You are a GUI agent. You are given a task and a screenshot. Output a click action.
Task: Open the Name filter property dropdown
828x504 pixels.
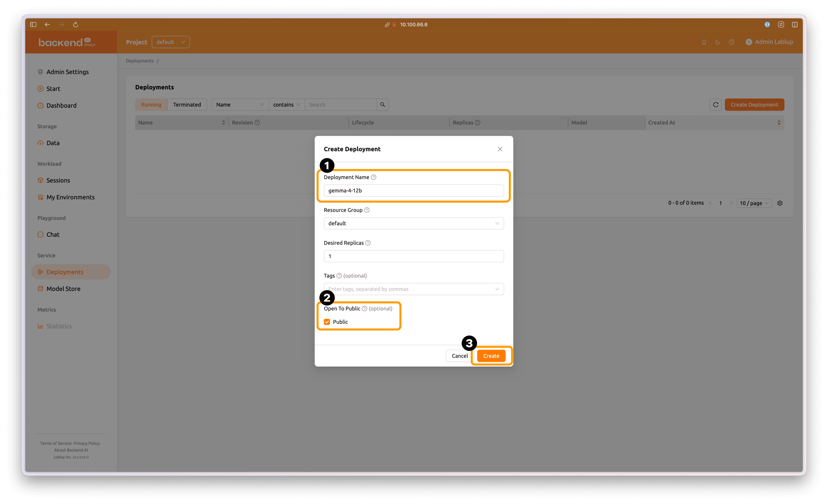click(240, 104)
